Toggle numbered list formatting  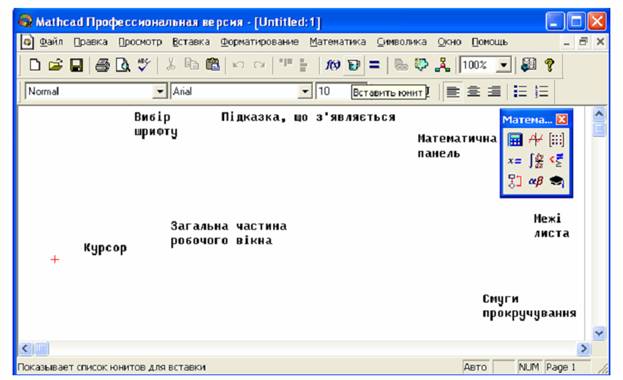pyautogui.click(x=541, y=92)
